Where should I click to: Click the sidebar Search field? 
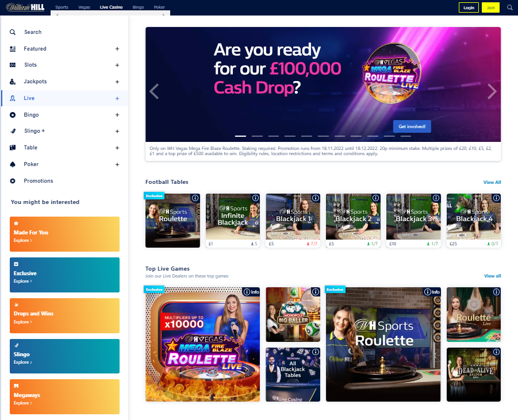click(x=65, y=32)
